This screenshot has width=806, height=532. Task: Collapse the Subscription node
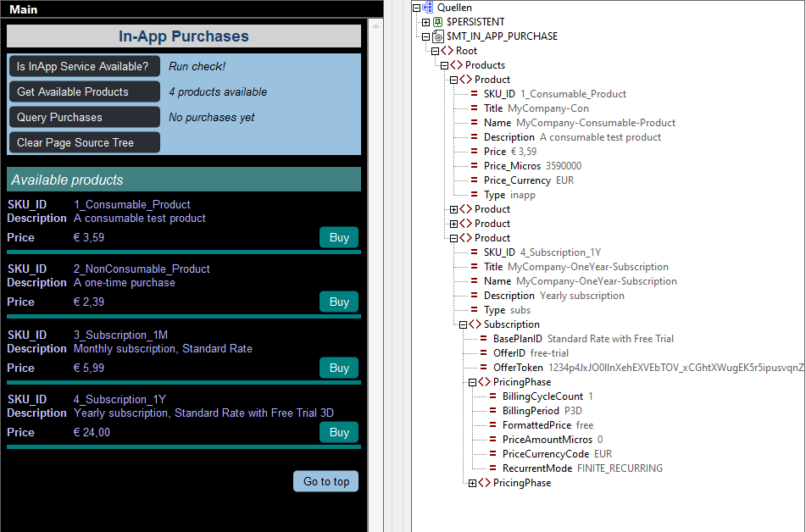coord(463,324)
